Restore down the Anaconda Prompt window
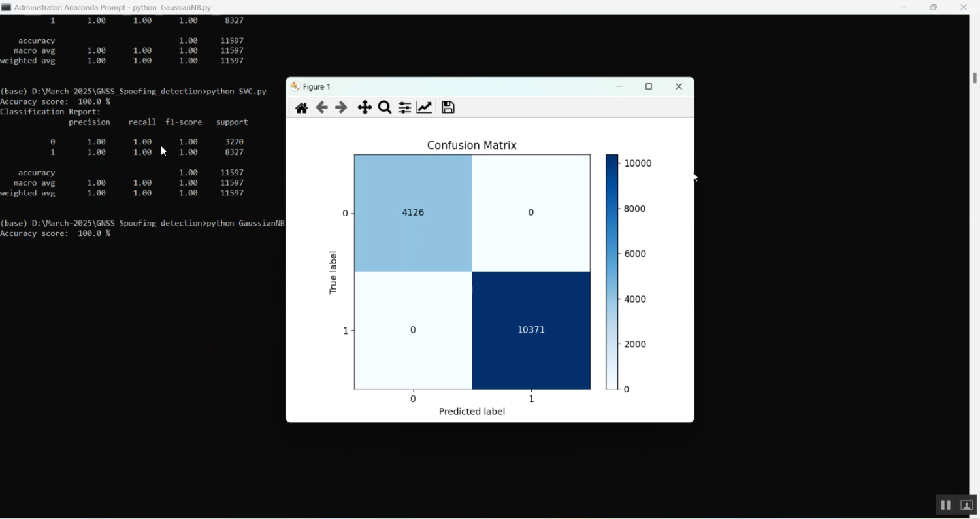980x519 pixels. (x=934, y=7)
